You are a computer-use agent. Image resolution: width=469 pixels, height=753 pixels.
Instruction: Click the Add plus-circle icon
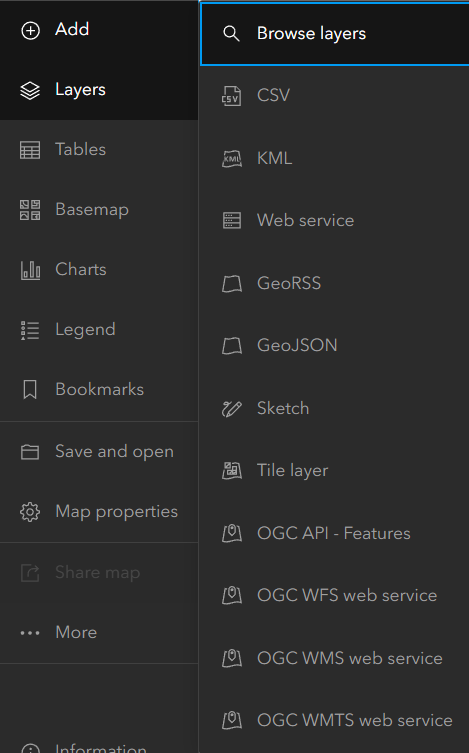30,30
